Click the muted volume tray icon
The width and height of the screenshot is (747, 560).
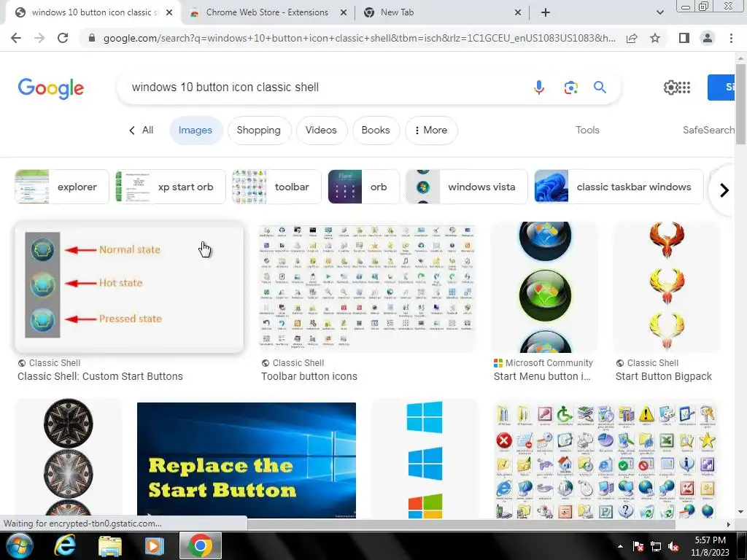click(673, 546)
